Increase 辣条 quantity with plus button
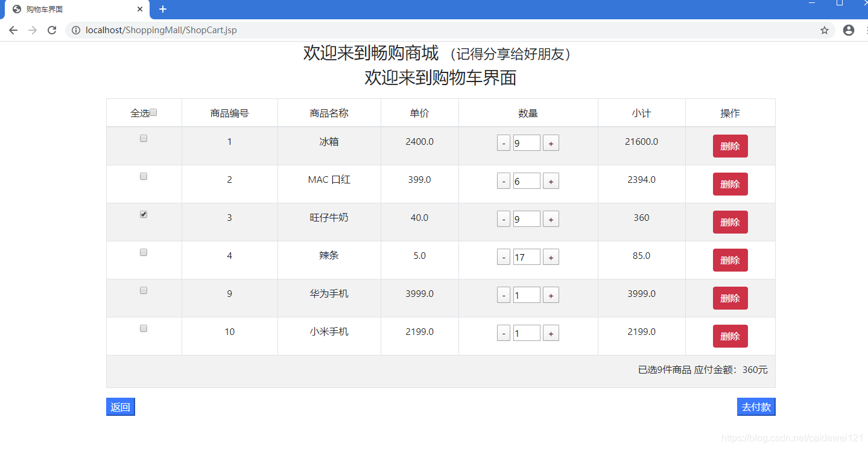Viewport: 868px width, 449px height. click(551, 257)
